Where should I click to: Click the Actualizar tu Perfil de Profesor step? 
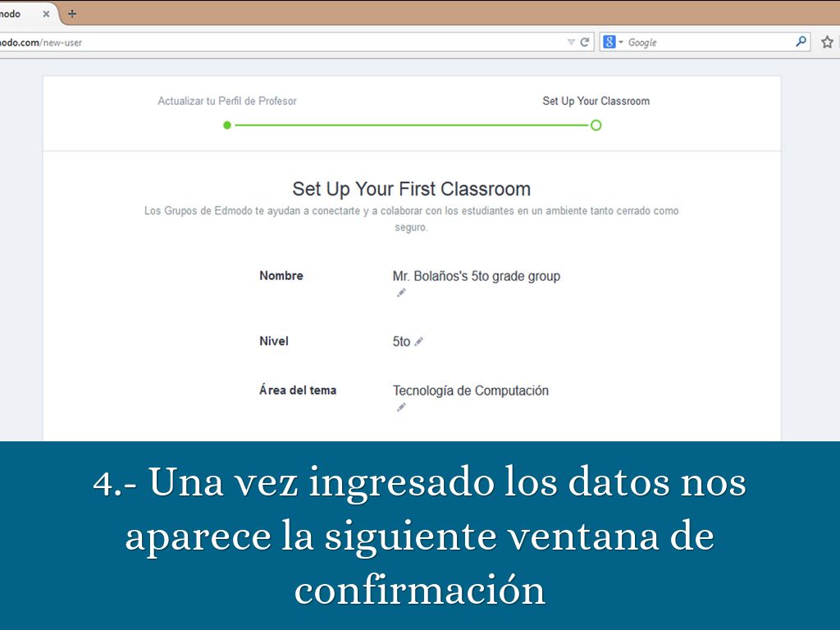click(227, 101)
